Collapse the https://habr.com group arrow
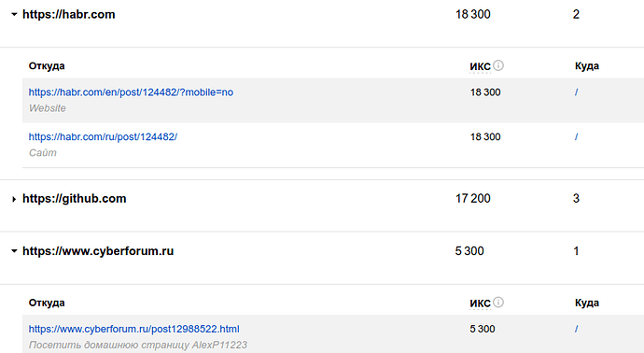 [14, 14]
